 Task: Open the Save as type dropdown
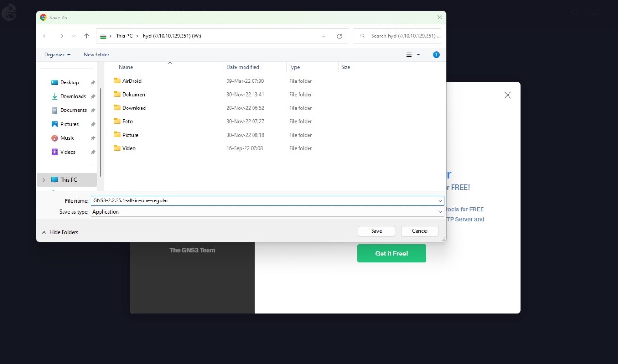click(x=267, y=212)
